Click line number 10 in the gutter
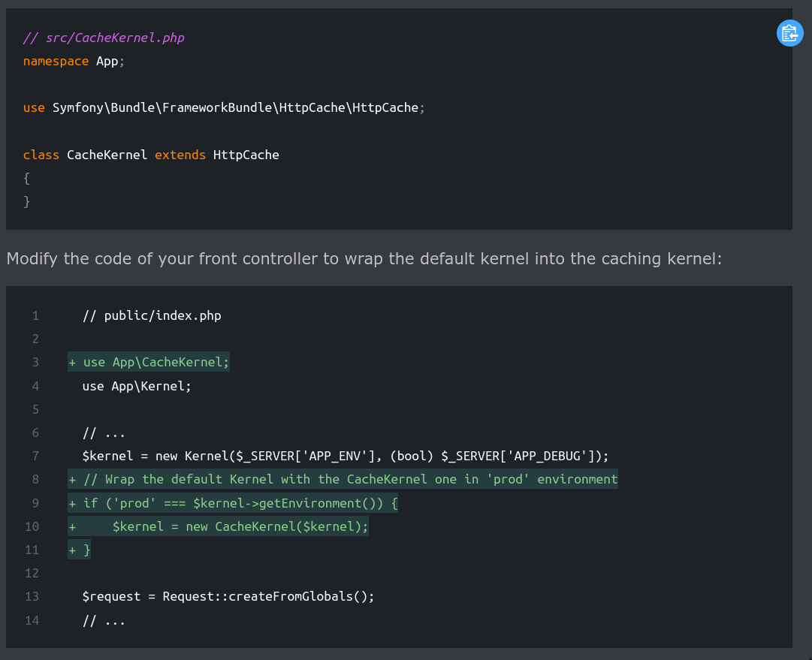Screen dimensions: 812x660 [x=32, y=526]
